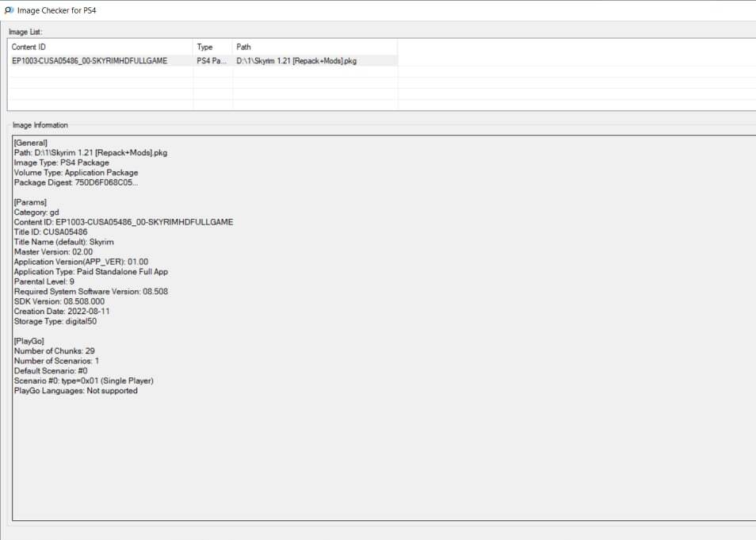Click the [PlayGo] section heading

click(29, 341)
